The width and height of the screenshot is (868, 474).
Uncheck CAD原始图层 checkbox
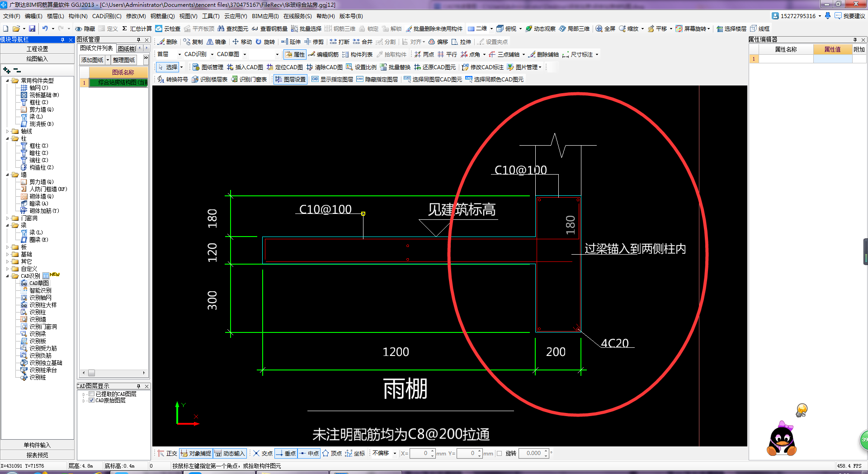92,400
